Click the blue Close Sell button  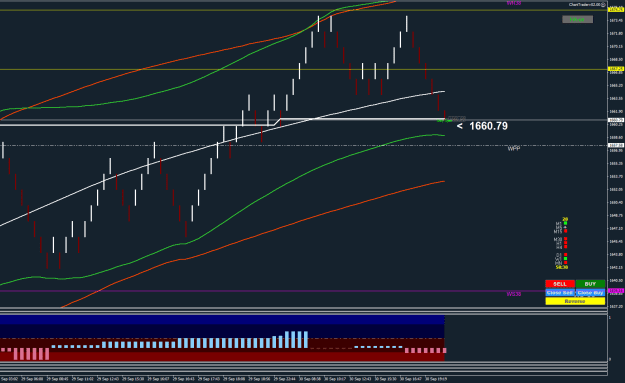coord(560,293)
